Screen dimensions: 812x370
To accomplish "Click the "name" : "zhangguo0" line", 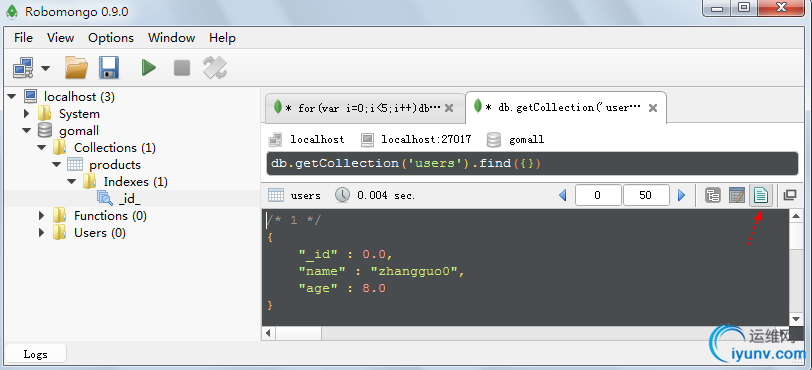I will tap(382, 271).
